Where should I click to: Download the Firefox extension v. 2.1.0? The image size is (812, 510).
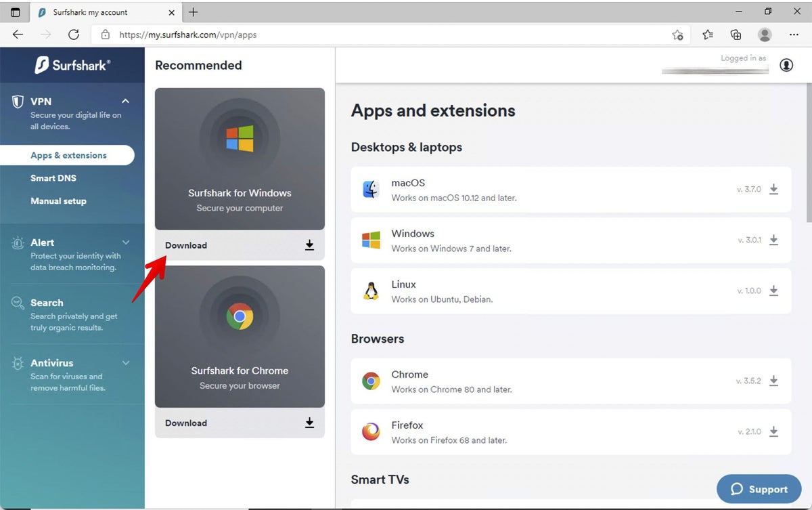coord(773,432)
